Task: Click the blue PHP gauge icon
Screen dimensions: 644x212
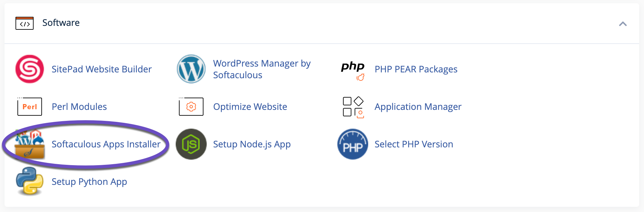Action: tap(353, 144)
